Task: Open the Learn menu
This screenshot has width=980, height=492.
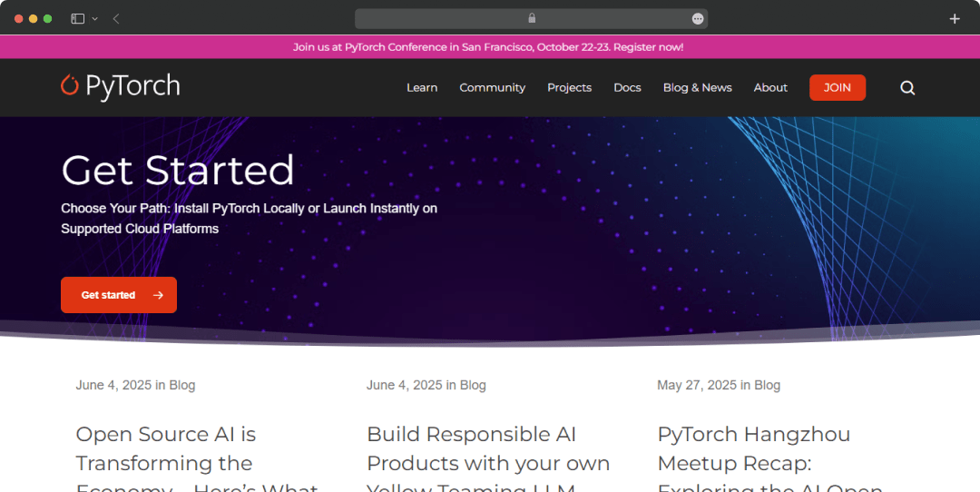Action: [422, 87]
